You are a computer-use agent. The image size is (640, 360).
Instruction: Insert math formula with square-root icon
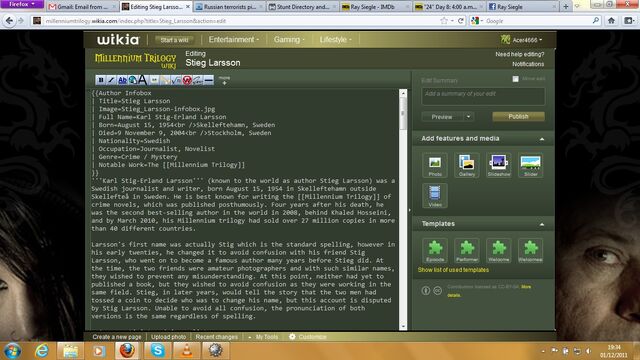(x=176, y=80)
